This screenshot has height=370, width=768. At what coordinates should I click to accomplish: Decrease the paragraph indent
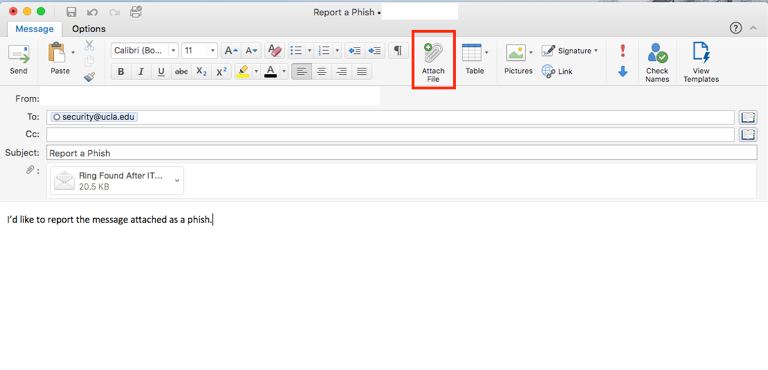pyautogui.click(x=355, y=50)
